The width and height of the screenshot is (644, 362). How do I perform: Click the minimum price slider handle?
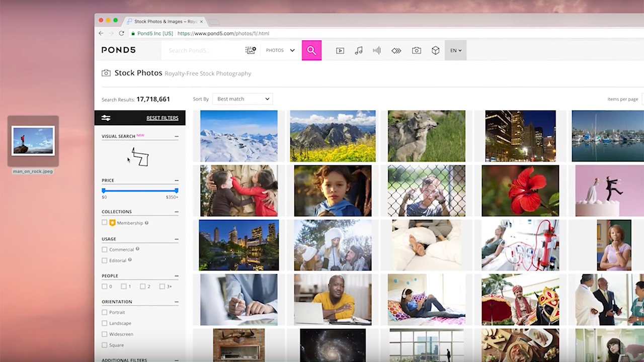(104, 191)
